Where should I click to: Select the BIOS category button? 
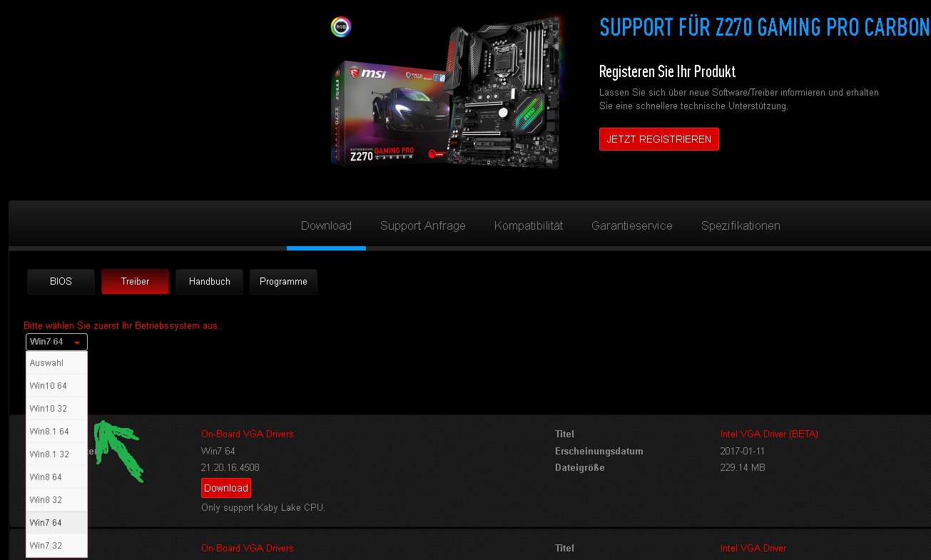[61, 281]
